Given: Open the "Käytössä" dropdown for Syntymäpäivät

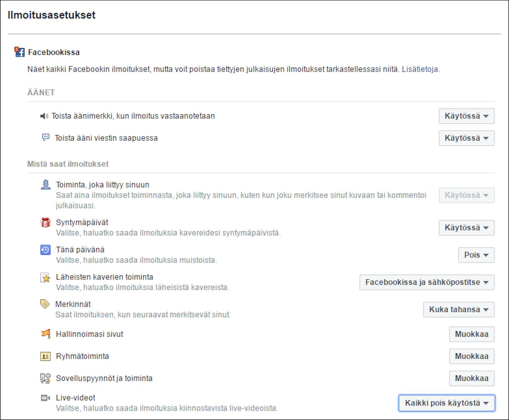Looking at the screenshot, I should tap(466, 227).
